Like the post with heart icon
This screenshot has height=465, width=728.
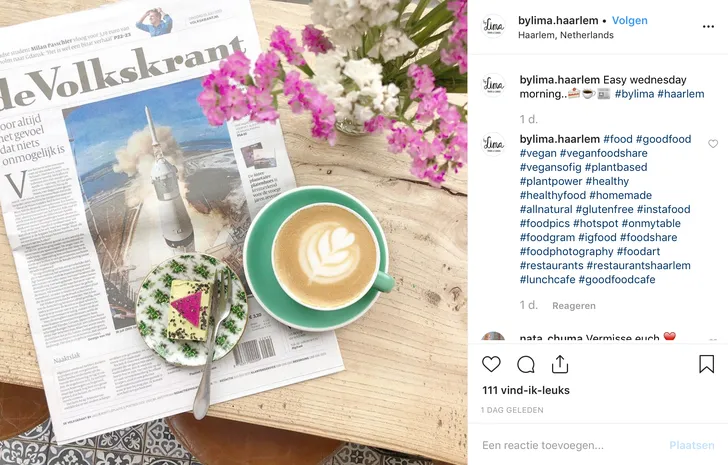pos(491,364)
